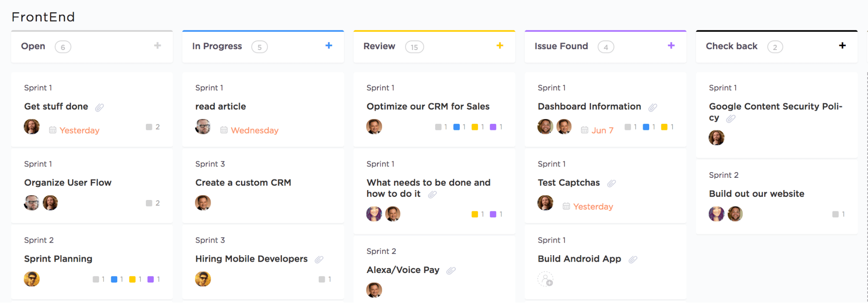Image resolution: width=868 pixels, height=303 pixels.
Task: Select the Review column header
Action: coord(379,46)
